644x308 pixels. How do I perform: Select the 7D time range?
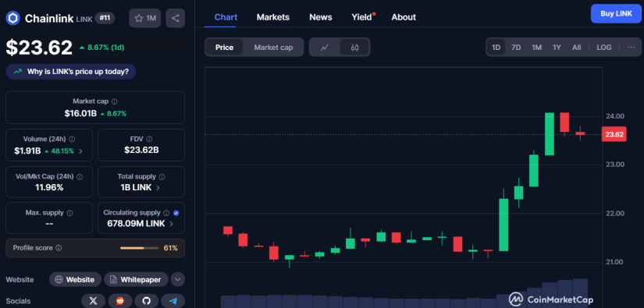coord(516,47)
